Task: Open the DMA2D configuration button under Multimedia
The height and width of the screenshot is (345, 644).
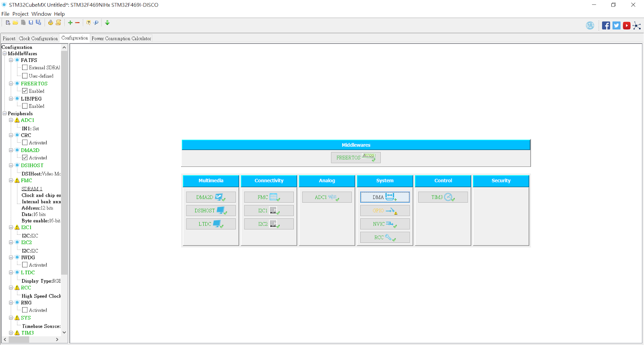Action: point(211,197)
